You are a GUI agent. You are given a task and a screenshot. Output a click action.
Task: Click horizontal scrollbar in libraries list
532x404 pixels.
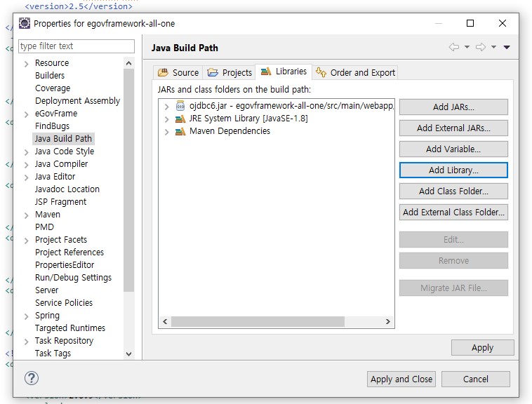258,322
